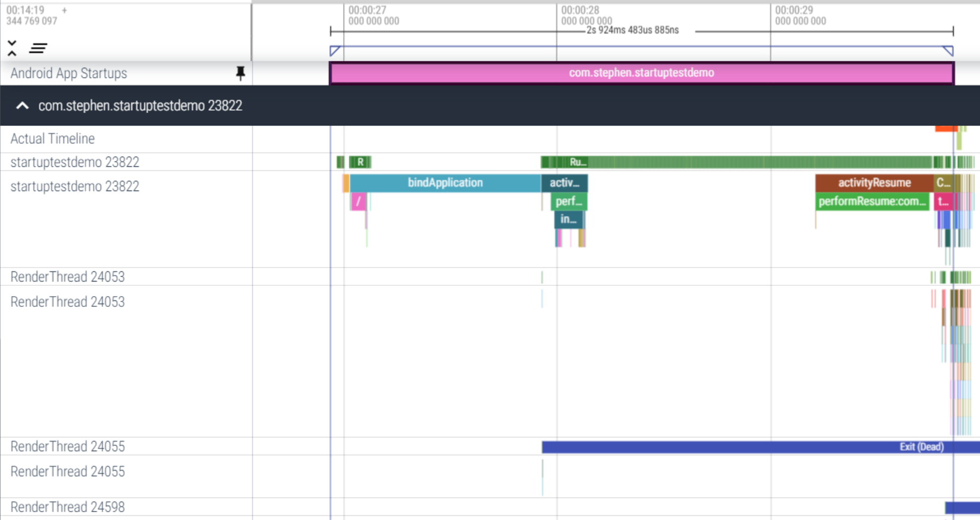Select the Actual Timeline track label
This screenshot has width=980, height=520.
click(53, 139)
